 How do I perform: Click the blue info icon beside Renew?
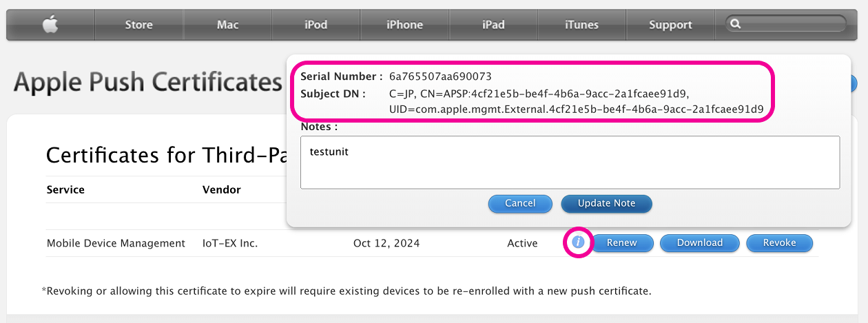click(578, 242)
